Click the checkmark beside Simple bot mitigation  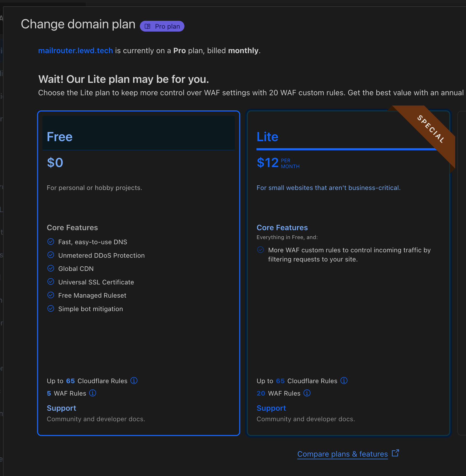click(51, 308)
